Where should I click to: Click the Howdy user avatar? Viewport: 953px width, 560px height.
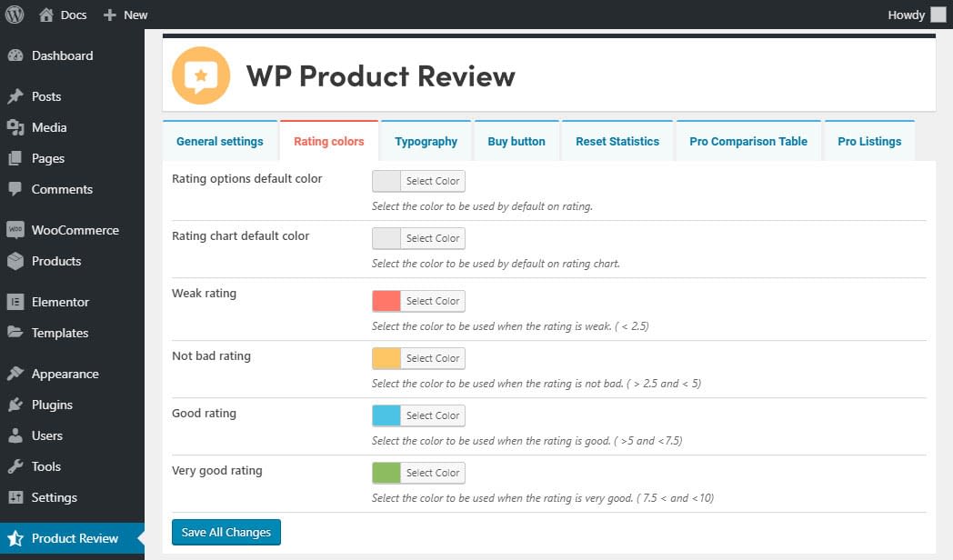pyautogui.click(x=938, y=15)
